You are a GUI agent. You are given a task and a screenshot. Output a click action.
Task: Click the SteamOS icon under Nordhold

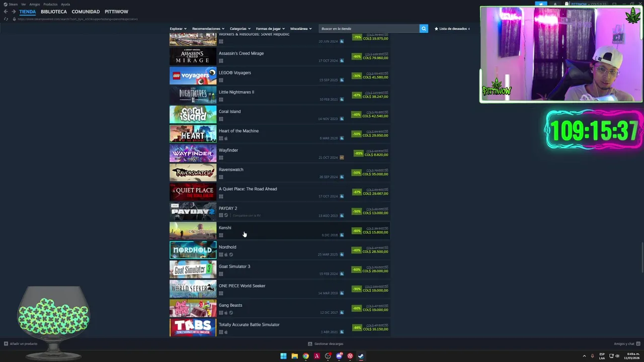tap(231, 254)
